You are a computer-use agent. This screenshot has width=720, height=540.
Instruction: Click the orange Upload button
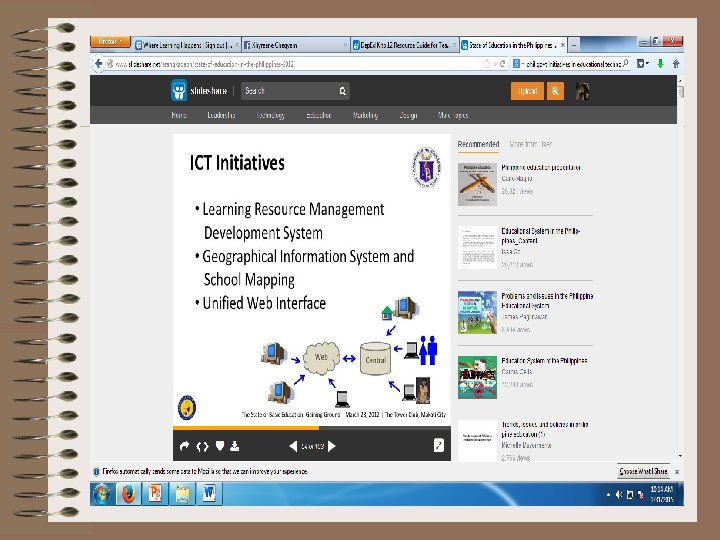(527, 91)
